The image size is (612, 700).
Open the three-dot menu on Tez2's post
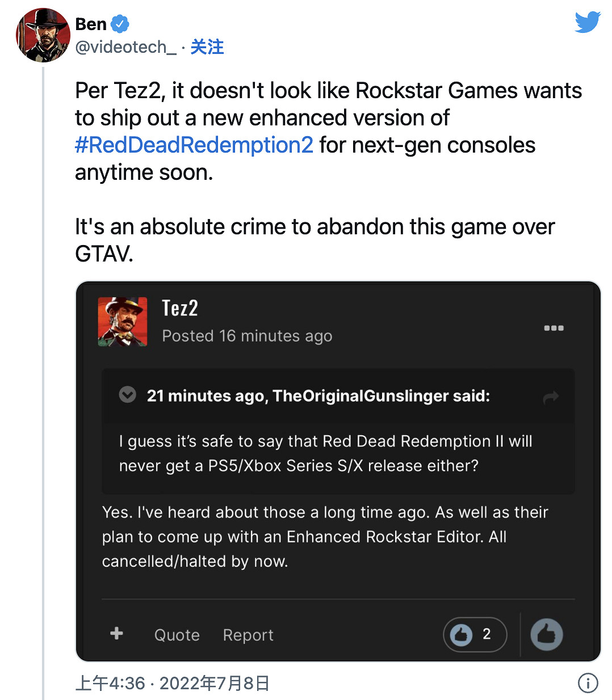[554, 328]
